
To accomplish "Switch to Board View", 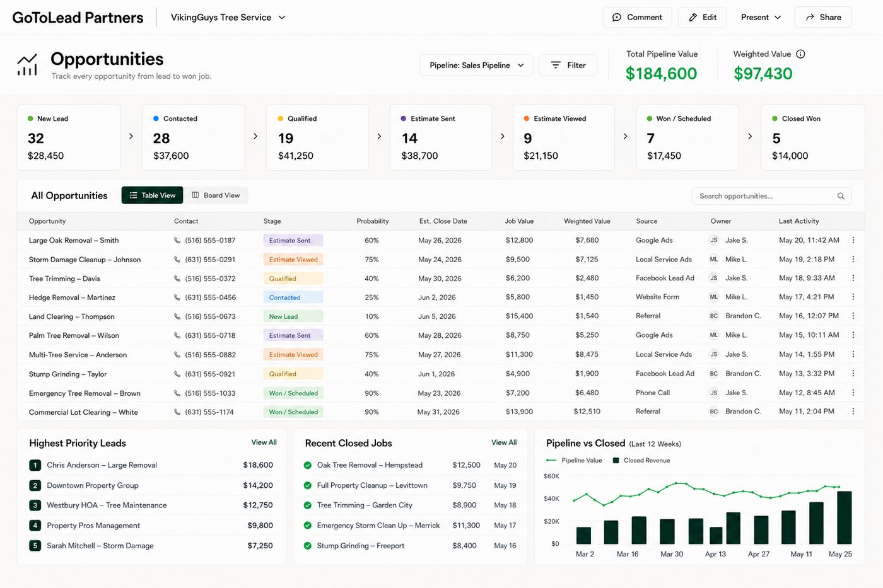I will [x=216, y=195].
